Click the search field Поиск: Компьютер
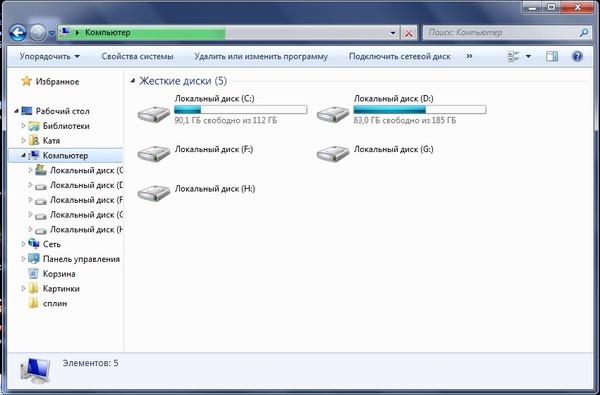This screenshot has height=395, width=600. coord(501,33)
